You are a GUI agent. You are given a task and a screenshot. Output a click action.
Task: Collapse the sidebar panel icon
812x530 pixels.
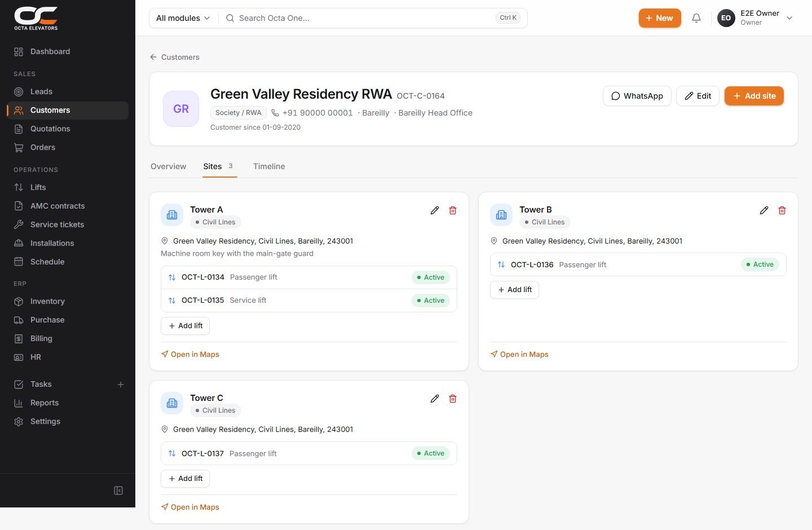(x=118, y=491)
